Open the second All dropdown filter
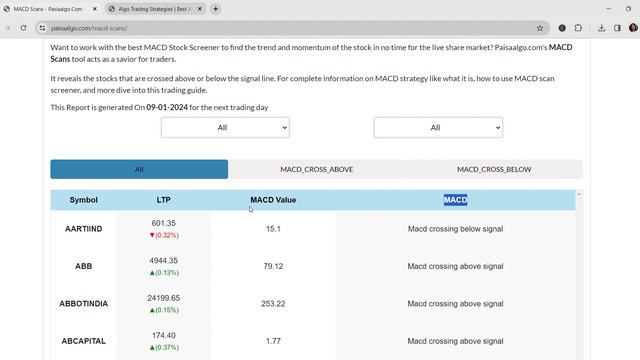The image size is (640, 360). pos(438,127)
